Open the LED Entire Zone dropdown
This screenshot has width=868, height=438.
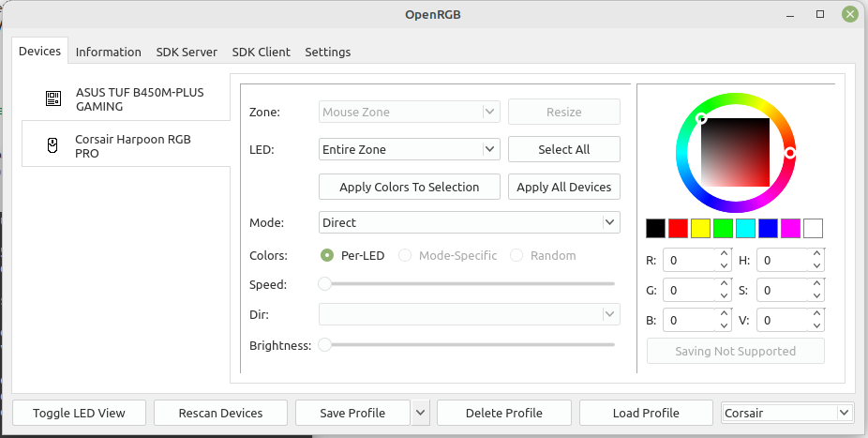[x=409, y=149]
